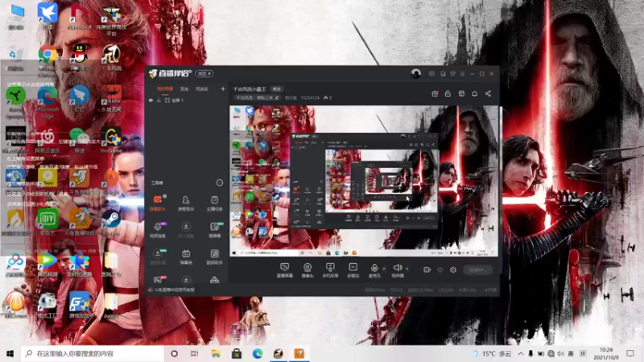Toggle the preview eye icon in bottom bar
This screenshot has height=362, width=644.
440,269
